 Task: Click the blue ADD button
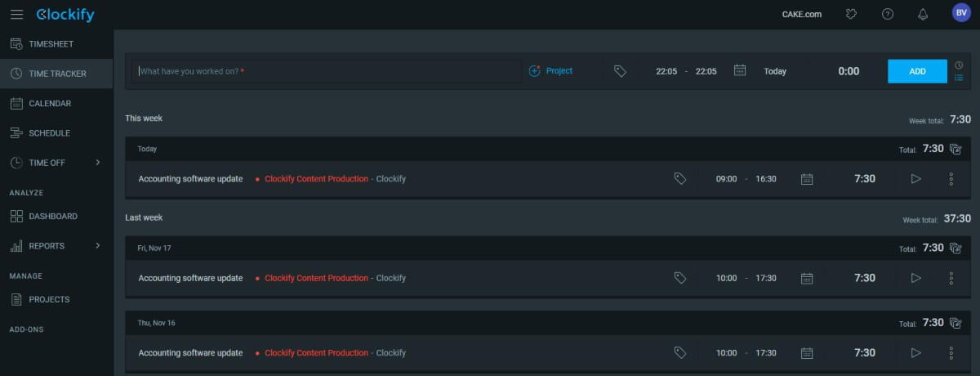pyautogui.click(x=917, y=71)
